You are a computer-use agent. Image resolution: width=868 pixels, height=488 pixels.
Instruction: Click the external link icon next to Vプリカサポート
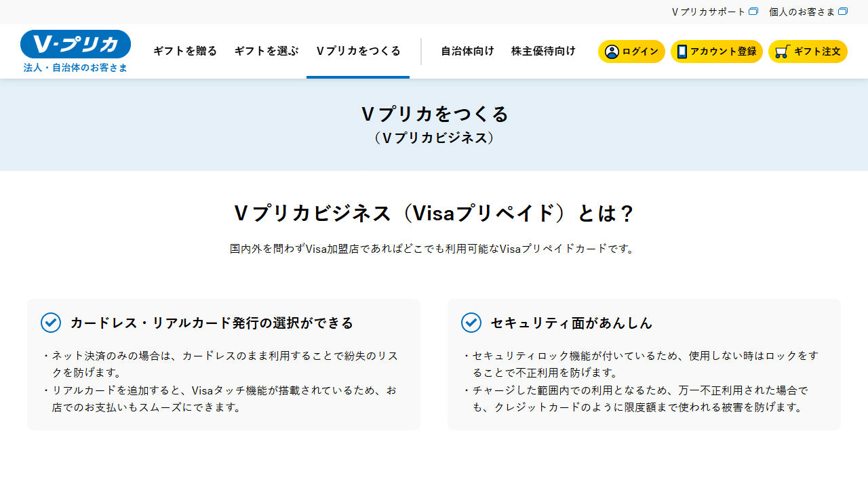(x=753, y=12)
